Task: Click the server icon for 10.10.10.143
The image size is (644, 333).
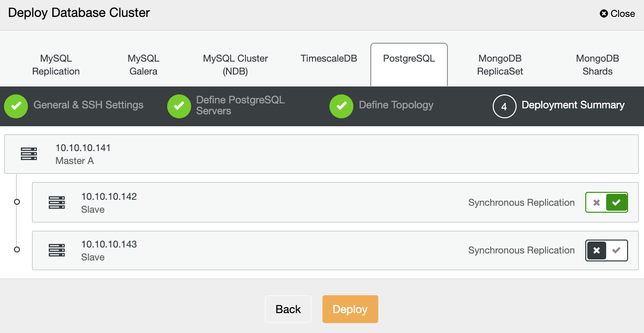Action: pos(57,250)
